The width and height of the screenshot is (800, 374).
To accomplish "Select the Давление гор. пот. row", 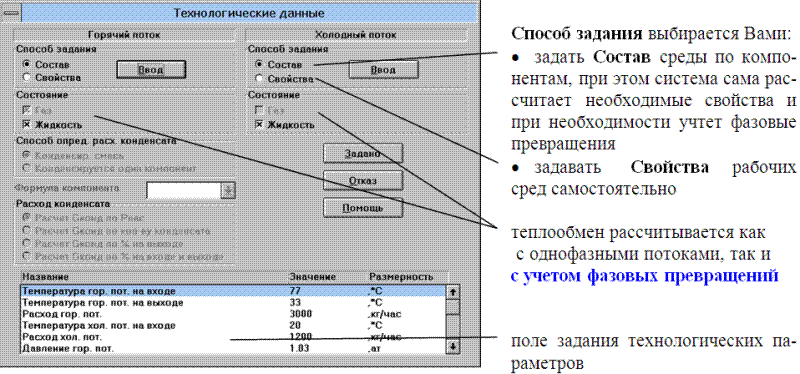I will point(232,348).
